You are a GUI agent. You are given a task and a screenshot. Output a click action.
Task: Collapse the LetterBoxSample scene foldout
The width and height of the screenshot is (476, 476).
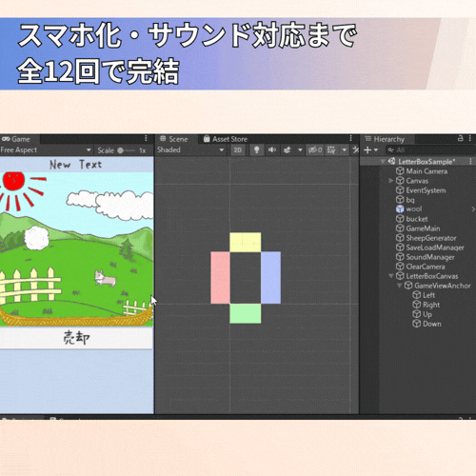point(383,162)
